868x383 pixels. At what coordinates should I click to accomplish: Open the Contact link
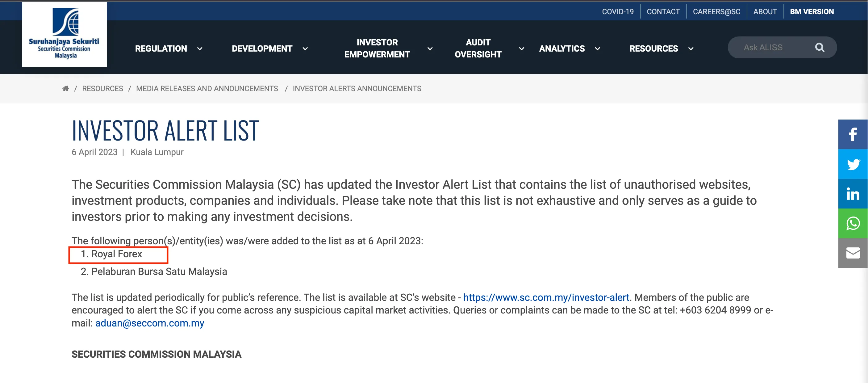[663, 11]
